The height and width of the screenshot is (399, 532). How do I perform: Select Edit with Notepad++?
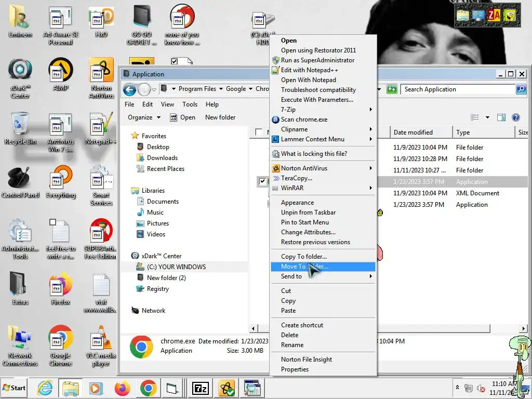323,70
